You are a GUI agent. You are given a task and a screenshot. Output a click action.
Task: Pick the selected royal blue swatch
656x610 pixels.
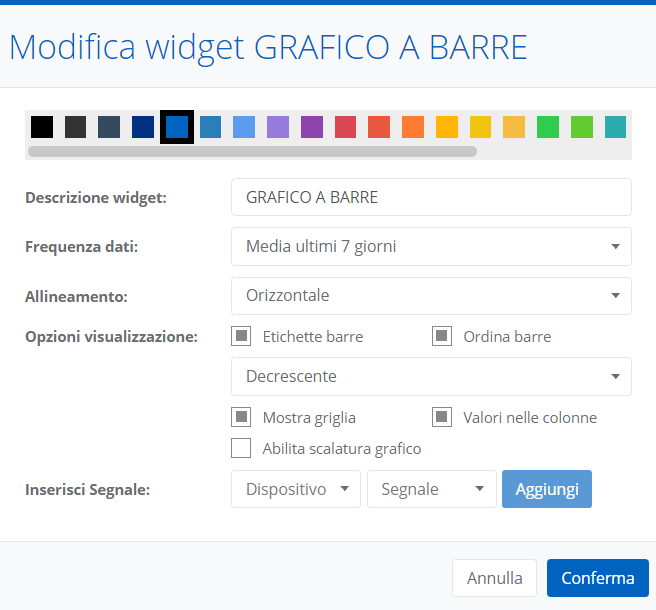pyautogui.click(x=177, y=127)
